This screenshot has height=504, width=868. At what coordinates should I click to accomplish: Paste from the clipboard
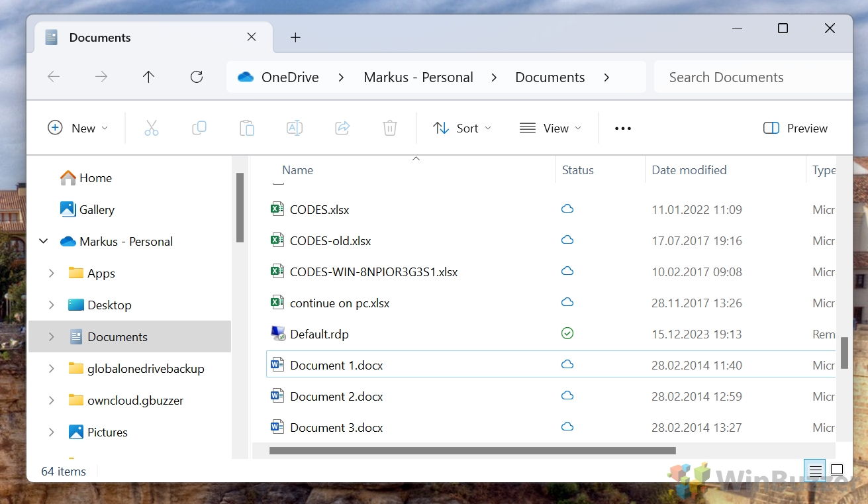coord(246,128)
